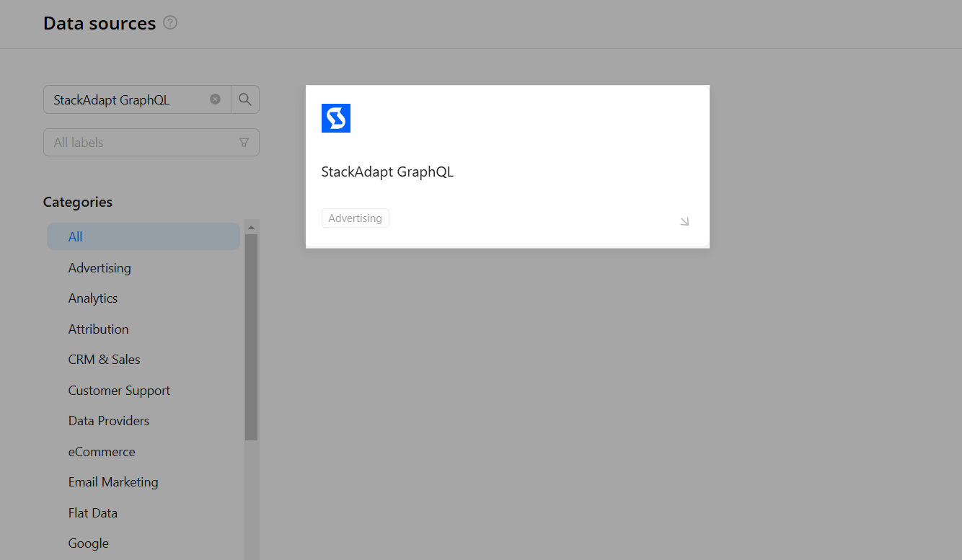Image resolution: width=962 pixels, height=560 pixels.
Task: Select the Customer Support category
Action: [x=120, y=390]
